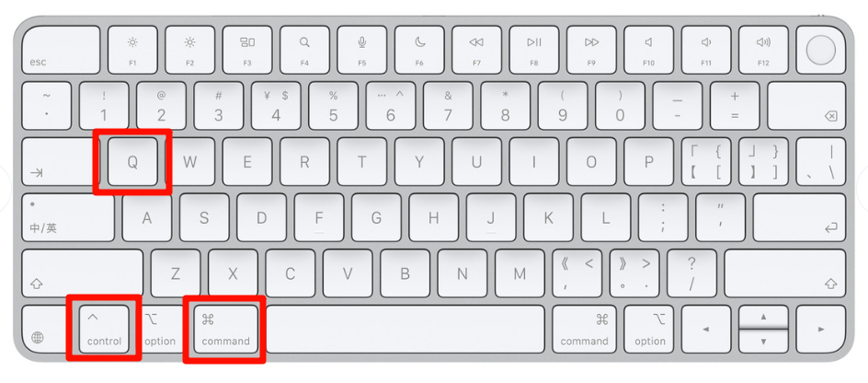Viewport: 868px width, 383px height.
Task: Click the left control key
Action: pyautogui.click(x=104, y=328)
